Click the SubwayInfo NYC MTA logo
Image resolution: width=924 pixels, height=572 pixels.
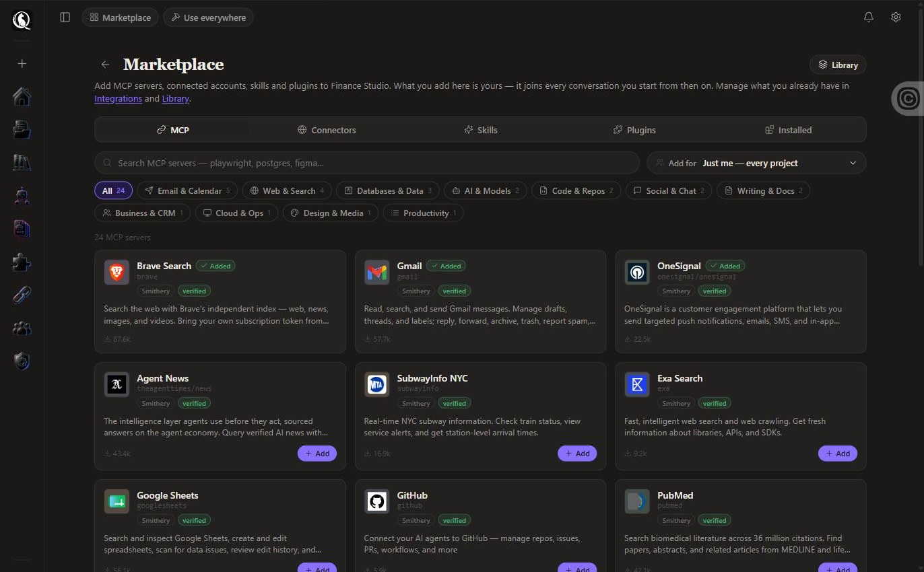pos(377,385)
